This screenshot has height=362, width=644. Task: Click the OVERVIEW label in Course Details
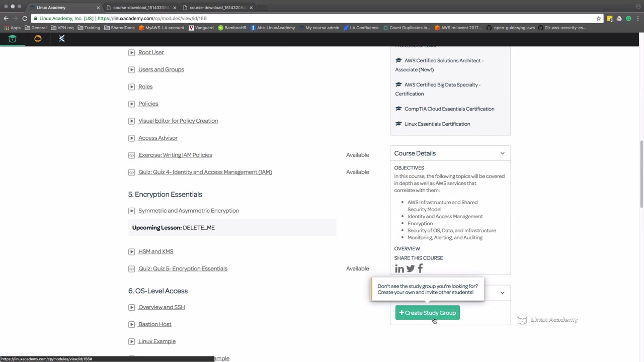click(407, 248)
